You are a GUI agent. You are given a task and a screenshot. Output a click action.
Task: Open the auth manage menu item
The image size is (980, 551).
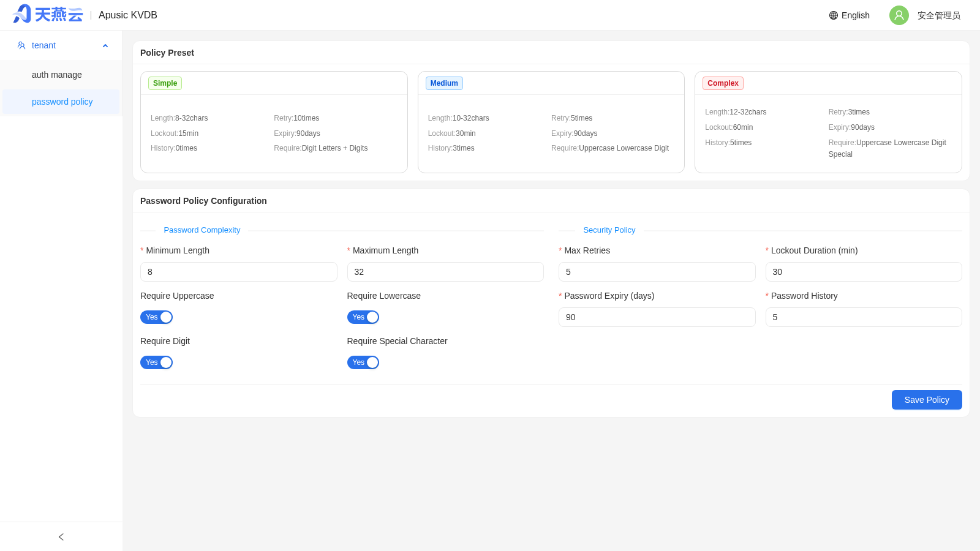pos(61,75)
